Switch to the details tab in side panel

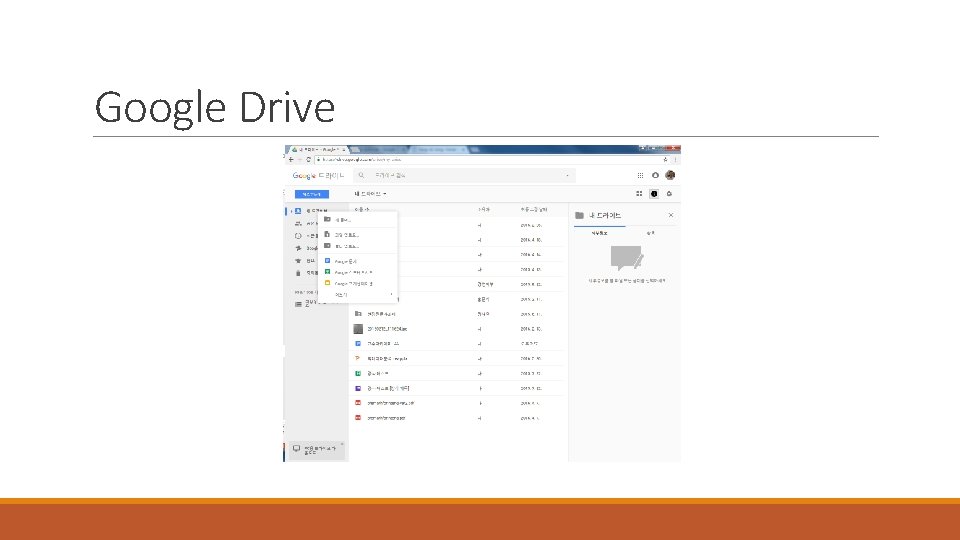(599, 233)
